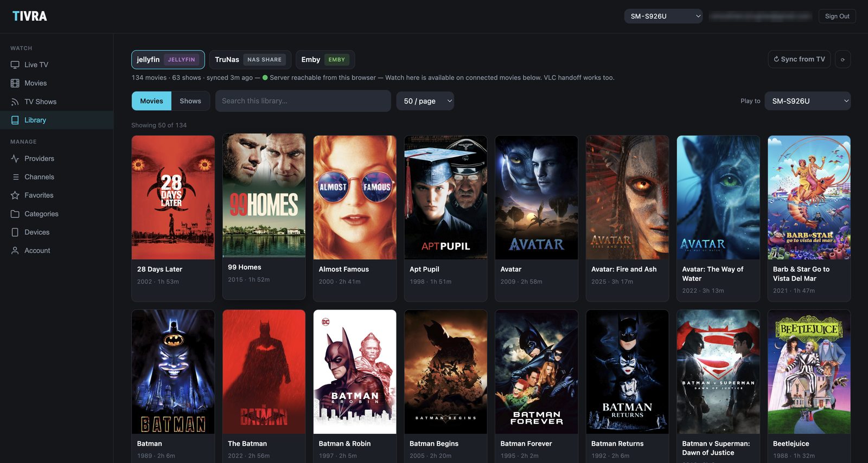The height and width of the screenshot is (463, 868).
Task: Click the Devices phone icon
Action: coord(15,232)
